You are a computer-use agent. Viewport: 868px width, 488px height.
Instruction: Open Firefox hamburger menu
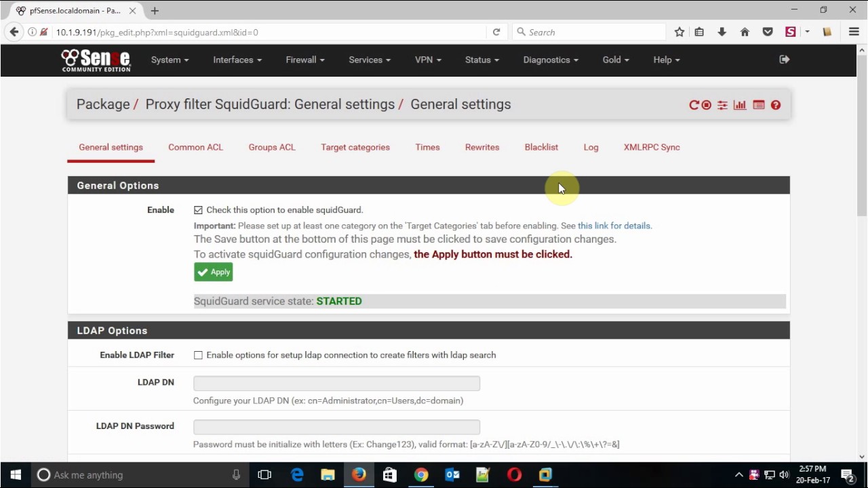point(854,32)
